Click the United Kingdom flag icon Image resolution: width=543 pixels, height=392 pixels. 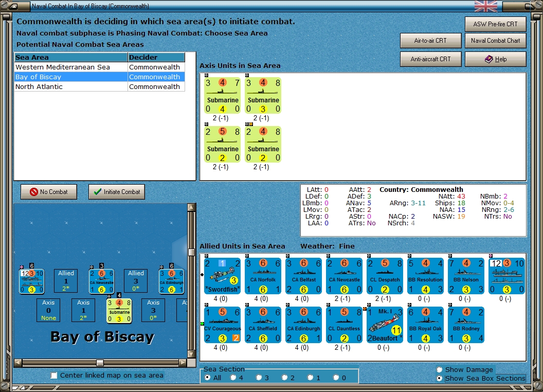pyautogui.click(x=485, y=6)
